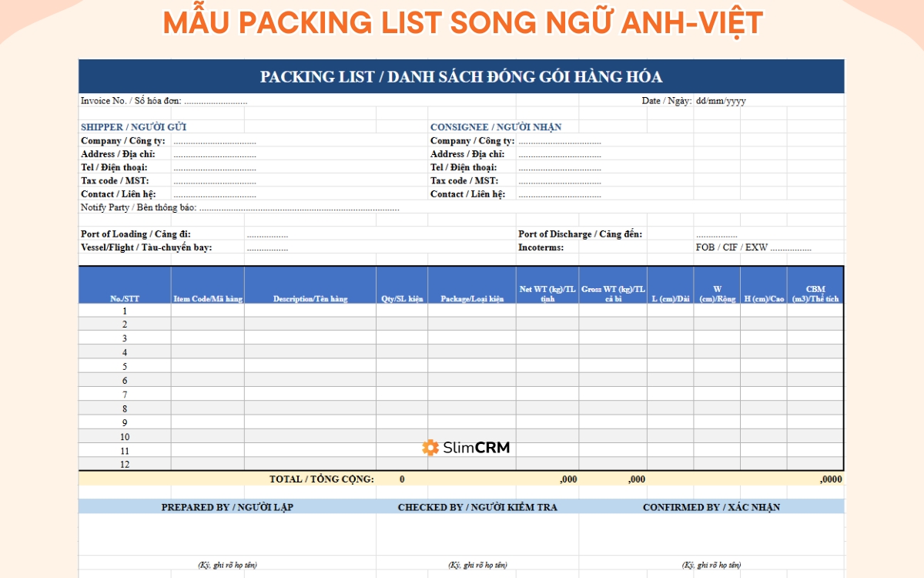
Task: Select row number 1 in the STT column
Action: point(125,311)
